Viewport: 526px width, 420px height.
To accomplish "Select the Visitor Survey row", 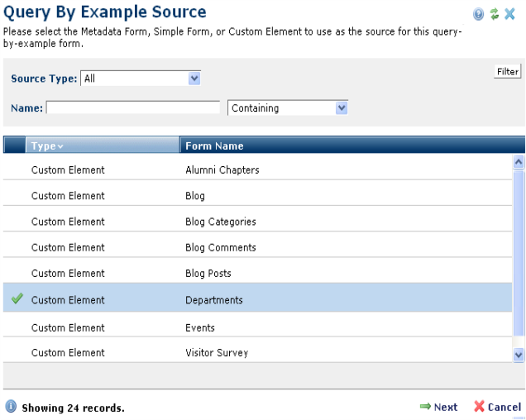I will pyautogui.click(x=216, y=353).
